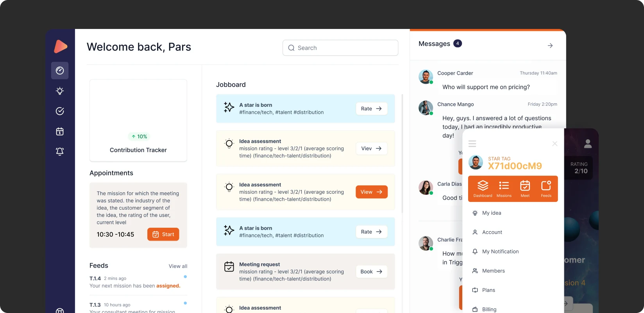This screenshot has width=644, height=313.
Task: Click View all next to Feeds
Action: coord(178,266)
